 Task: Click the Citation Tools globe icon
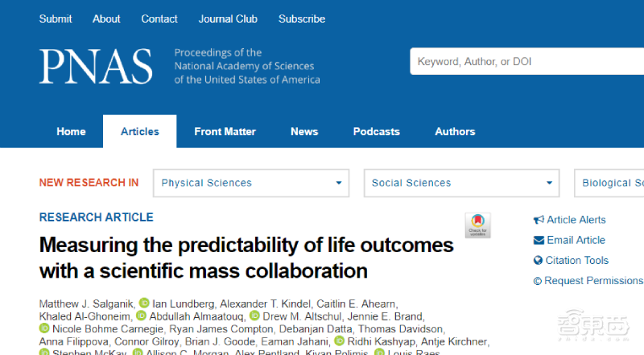click(x=539, y=261)
